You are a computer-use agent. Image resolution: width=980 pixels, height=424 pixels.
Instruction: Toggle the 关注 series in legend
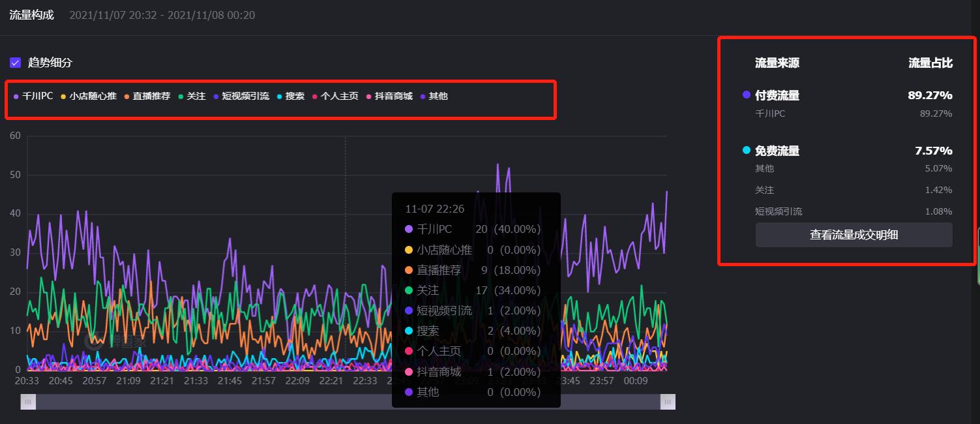(x=193, y=96)
